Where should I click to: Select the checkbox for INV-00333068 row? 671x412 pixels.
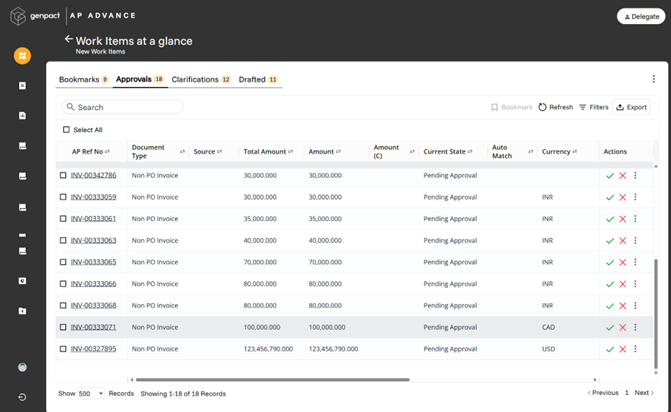(x=63, y=305)
